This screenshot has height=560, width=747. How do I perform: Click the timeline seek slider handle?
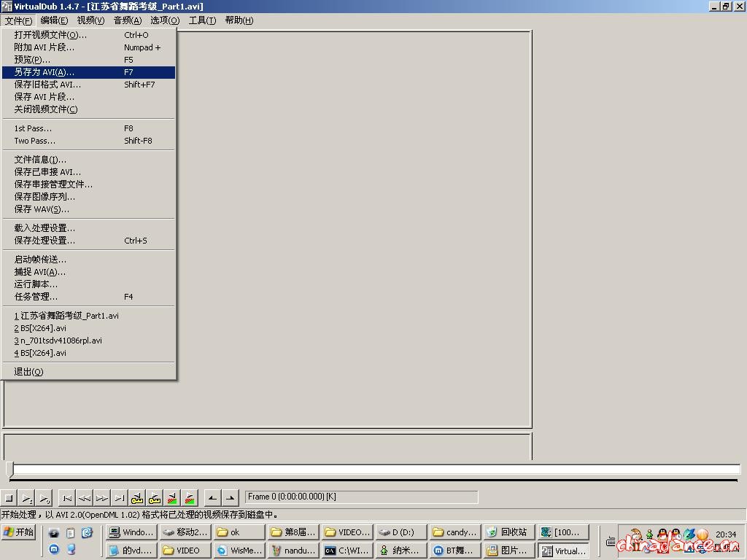coord(9,470)
